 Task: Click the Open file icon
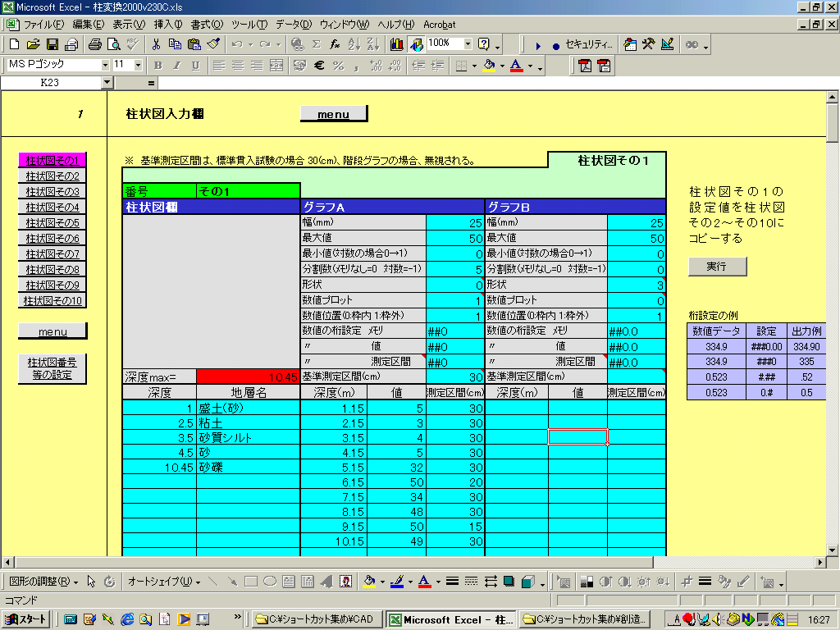(33, 44)
